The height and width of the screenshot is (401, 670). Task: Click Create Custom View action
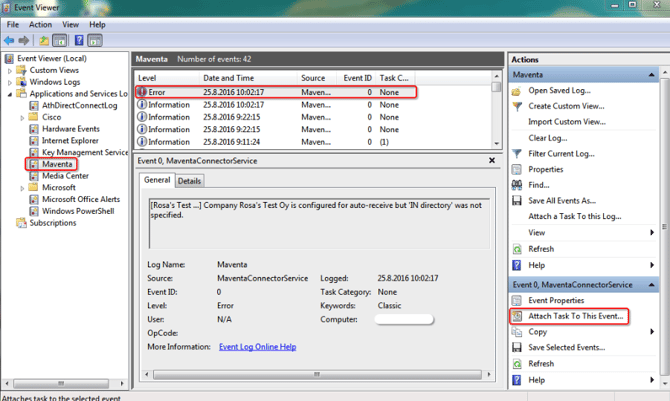pyautogui.click(x=567, y=106)
